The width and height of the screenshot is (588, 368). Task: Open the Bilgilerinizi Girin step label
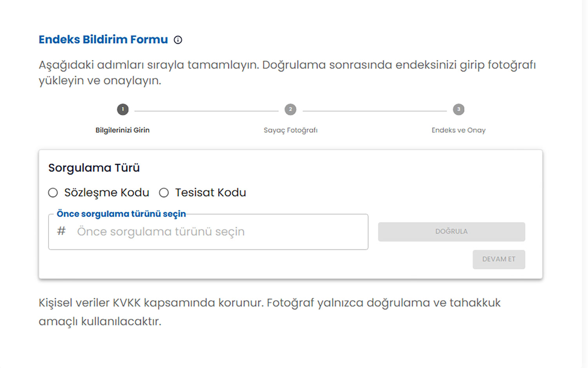[x=123, y=130]
